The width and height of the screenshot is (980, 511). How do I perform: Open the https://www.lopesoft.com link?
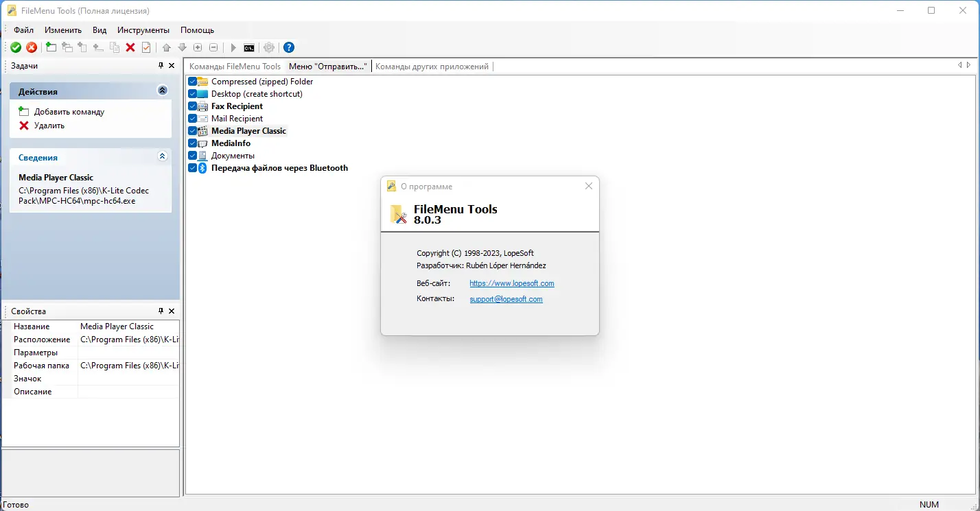pyautogui.click(x=512, y=283)
